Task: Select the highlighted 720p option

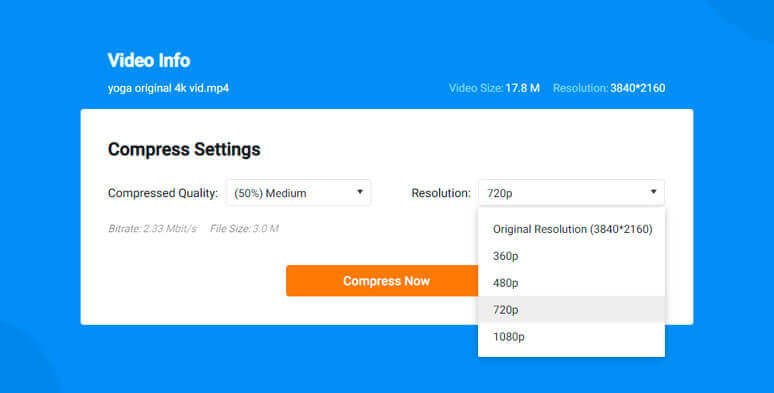Action: coord(571,310)
